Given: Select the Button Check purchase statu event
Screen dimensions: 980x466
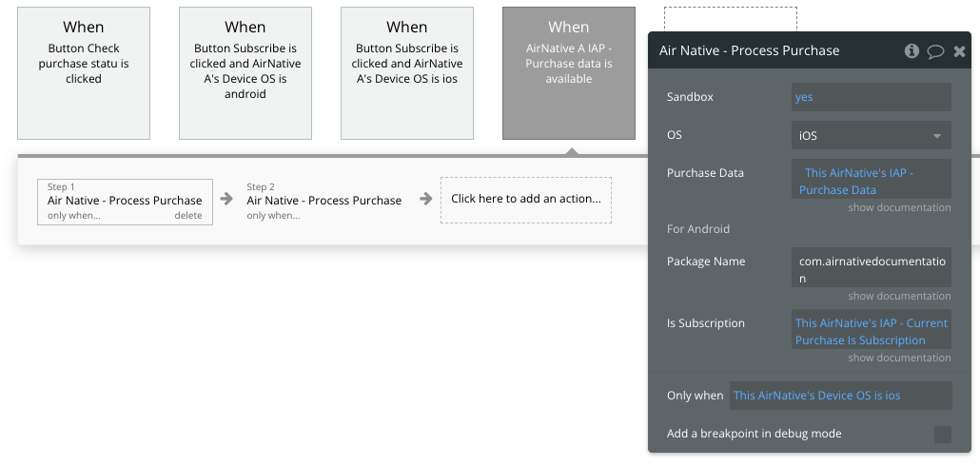Looking at the screenshot, I should (x=84, y=73).
